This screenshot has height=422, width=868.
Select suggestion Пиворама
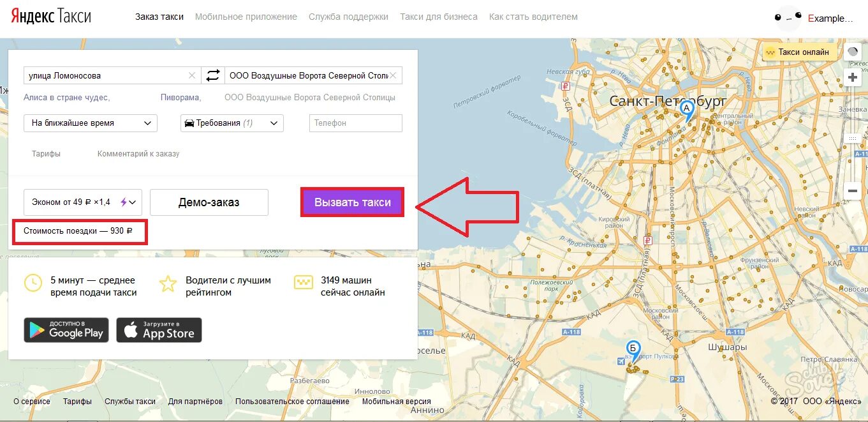click(180, 98)
